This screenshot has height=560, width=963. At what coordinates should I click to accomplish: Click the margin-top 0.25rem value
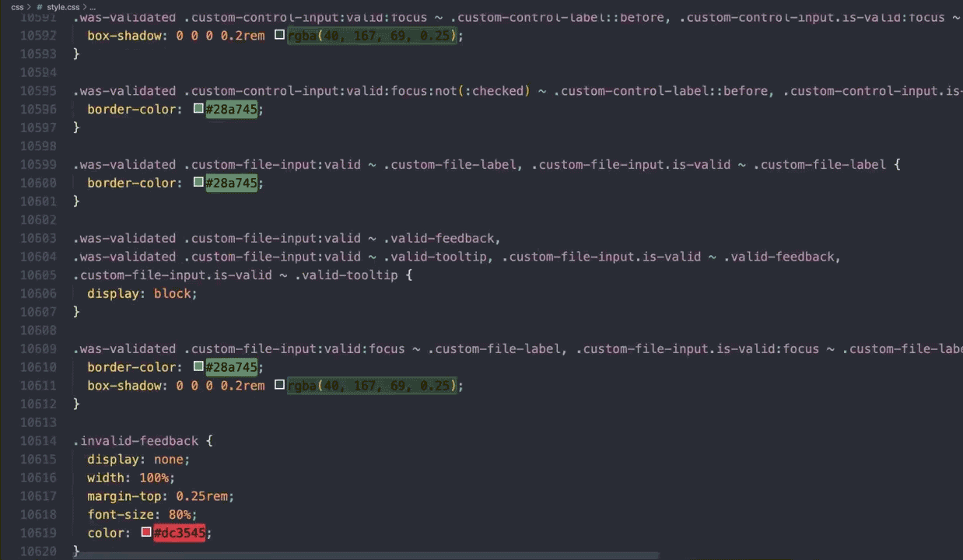202,495
